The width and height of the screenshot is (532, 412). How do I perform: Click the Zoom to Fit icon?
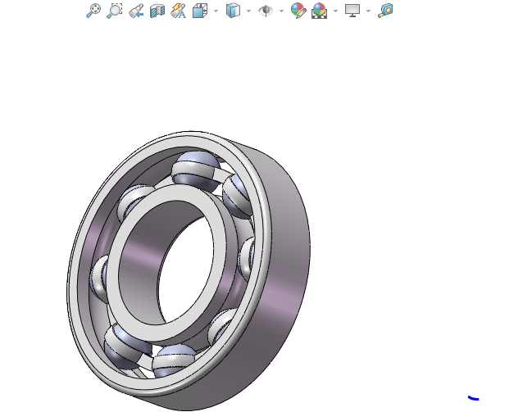(x=93, y=11)
